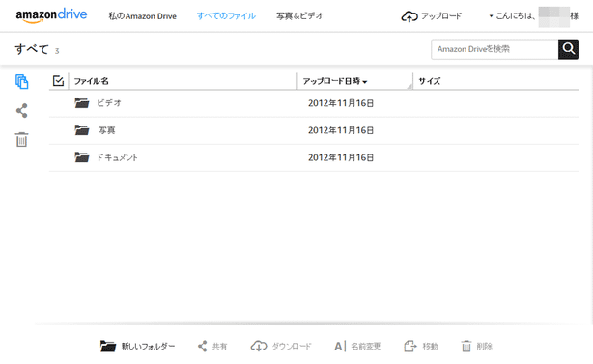This screenshot has width=593, height=364.
Task: Click the ダウンロード label
Action: click(292, 346)
